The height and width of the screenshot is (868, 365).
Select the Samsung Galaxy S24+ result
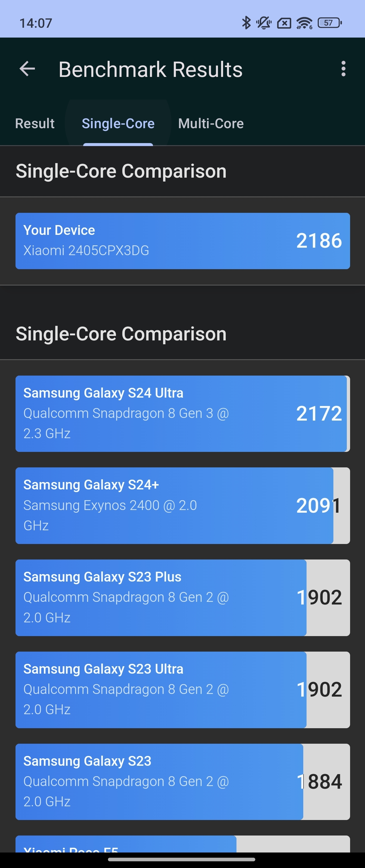[x=183, y=506]
